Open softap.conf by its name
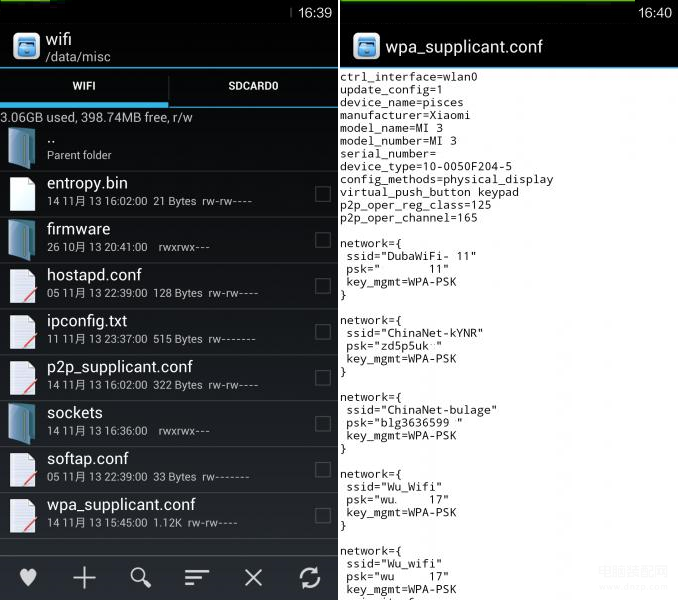 pyautogui.click(x=88, y=459)
